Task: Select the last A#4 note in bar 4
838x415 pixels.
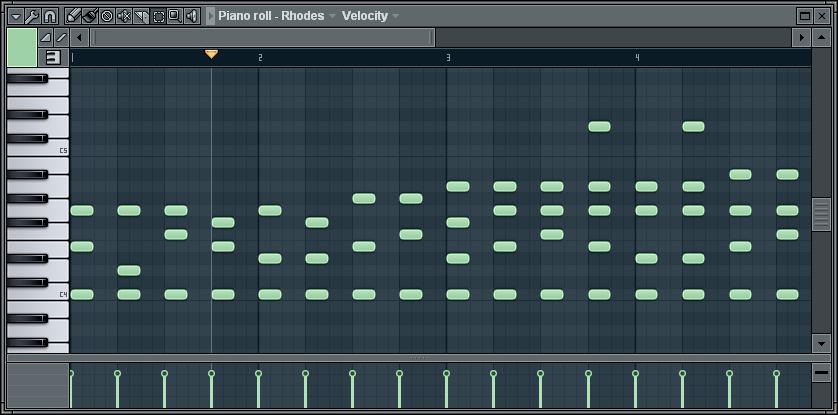Action: pos(787,174)
